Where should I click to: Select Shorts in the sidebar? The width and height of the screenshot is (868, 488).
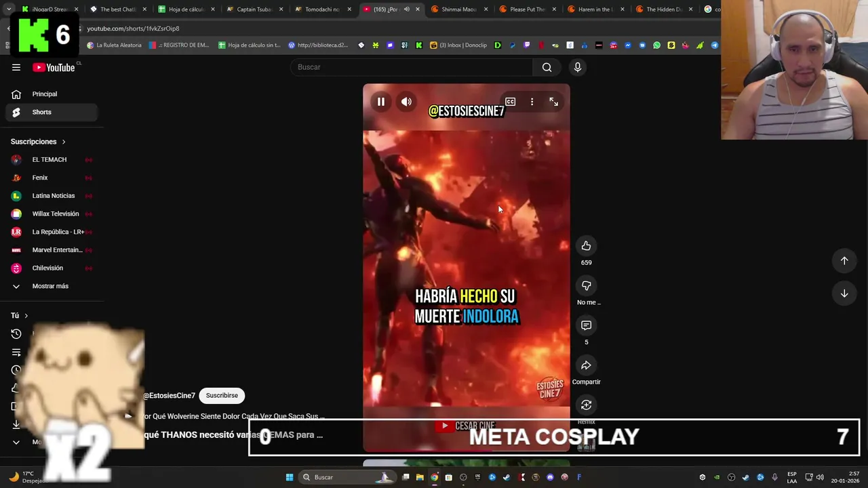coord(52,112)
